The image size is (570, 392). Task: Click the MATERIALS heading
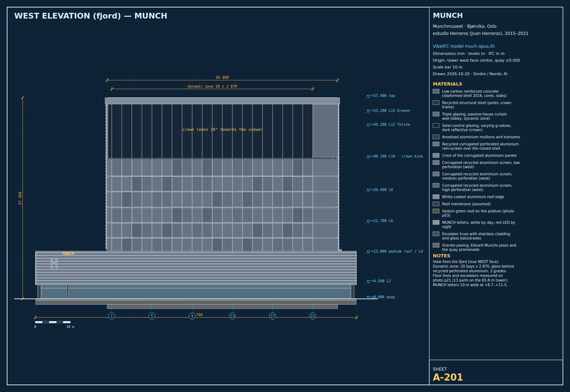(x=447, y=84)
